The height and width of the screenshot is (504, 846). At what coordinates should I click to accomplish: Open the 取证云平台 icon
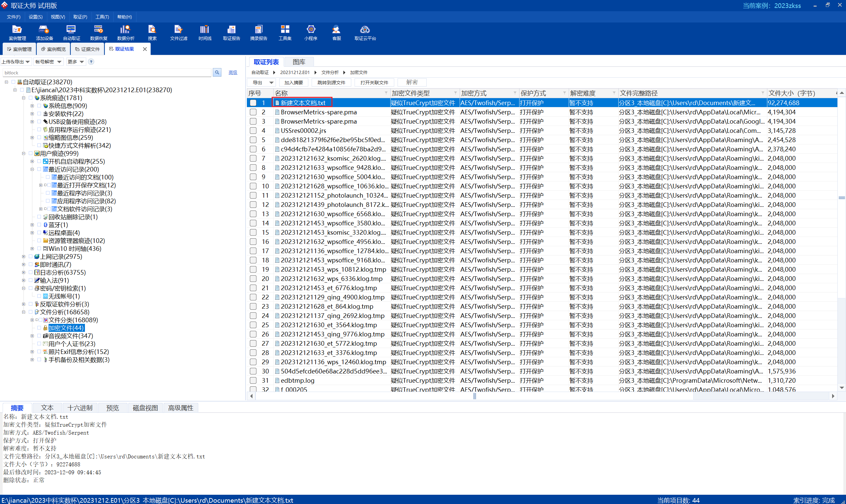click(365, 33)
